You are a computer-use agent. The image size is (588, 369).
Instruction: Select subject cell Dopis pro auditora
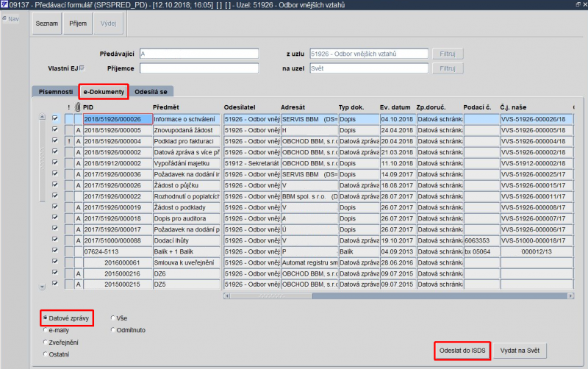187,218
